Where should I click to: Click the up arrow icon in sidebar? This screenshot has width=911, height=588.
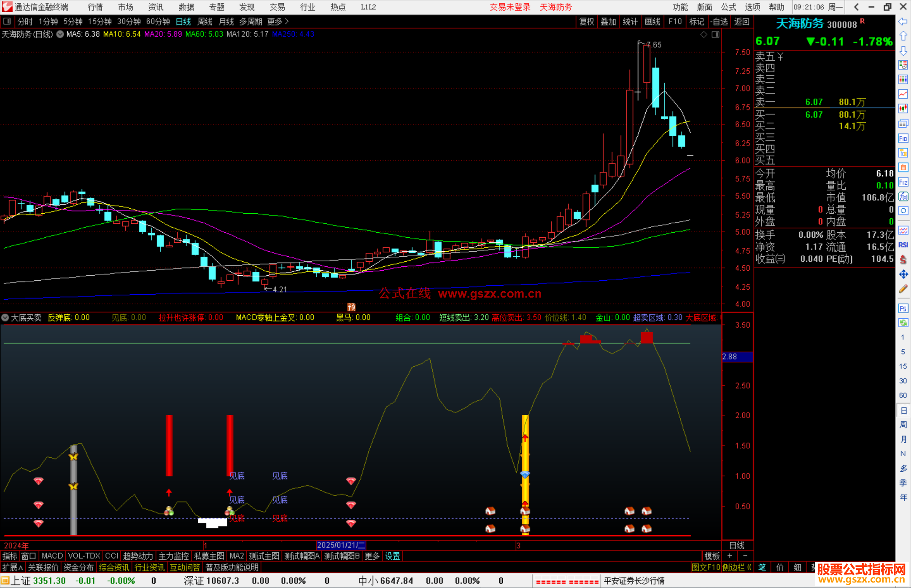click(903, 36)
